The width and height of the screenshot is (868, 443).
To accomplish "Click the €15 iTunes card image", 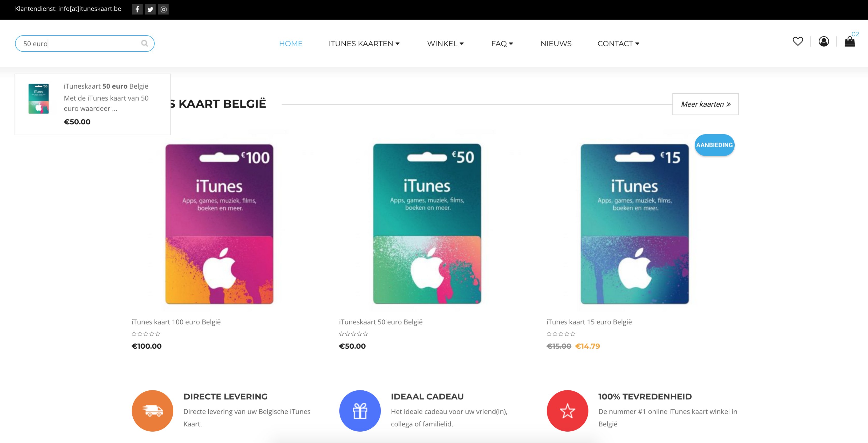I will 634,224.
